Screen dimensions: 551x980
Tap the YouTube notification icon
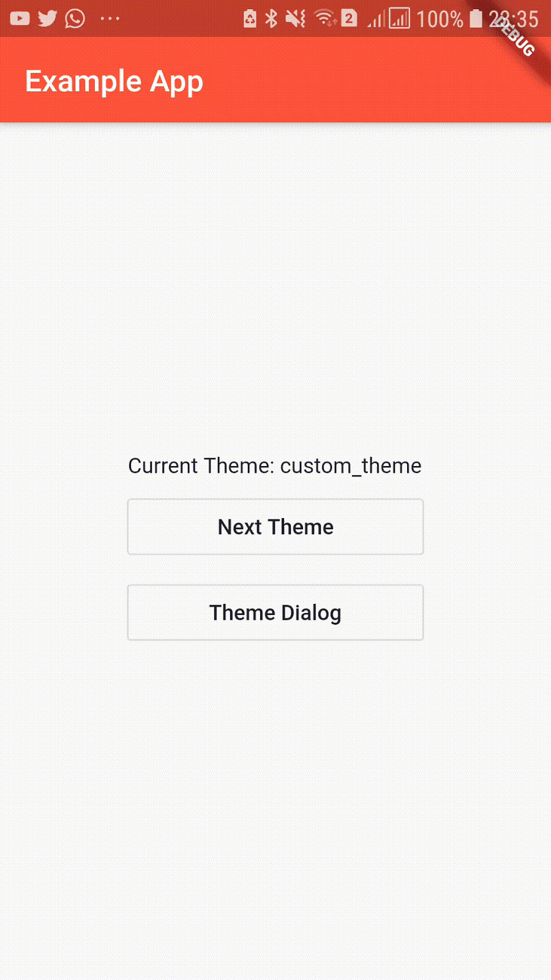(x=20, y=18)
